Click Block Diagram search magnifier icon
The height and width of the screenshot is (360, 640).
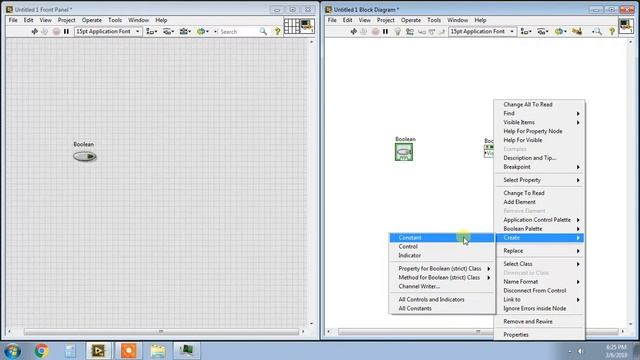597,31
